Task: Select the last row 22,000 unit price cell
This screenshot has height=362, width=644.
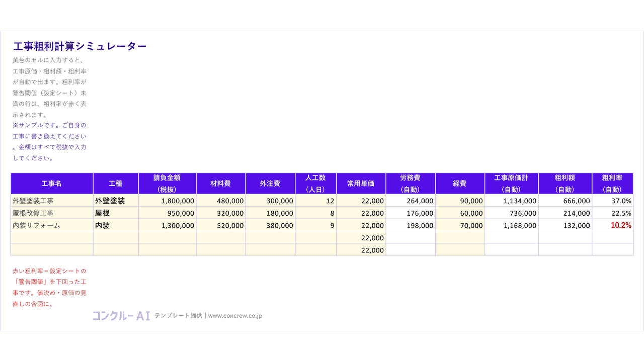Action: 361,250
